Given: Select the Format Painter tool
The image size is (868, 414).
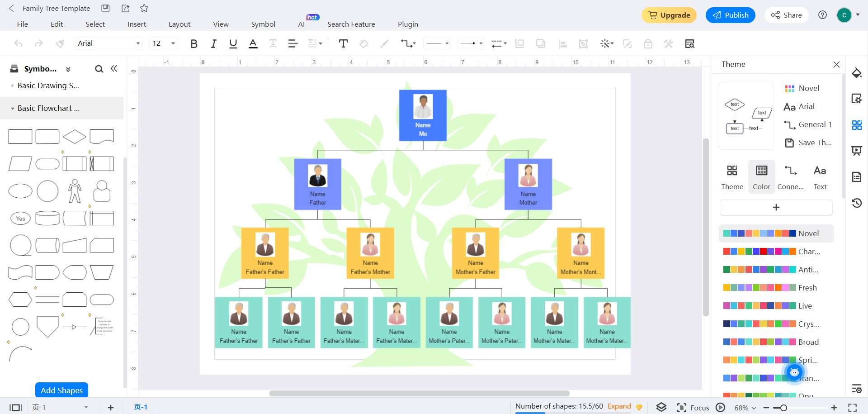Looking at the screenshot, I should (x=60, y=43).
